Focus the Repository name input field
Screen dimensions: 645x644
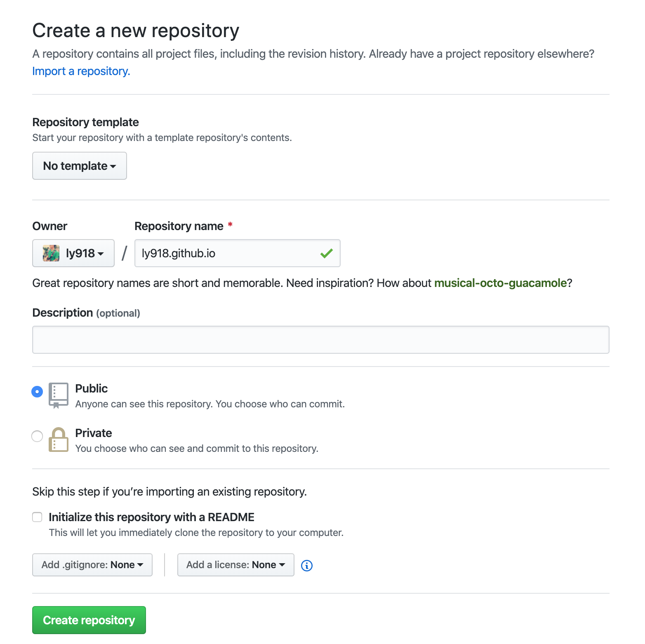pos(227,253)
